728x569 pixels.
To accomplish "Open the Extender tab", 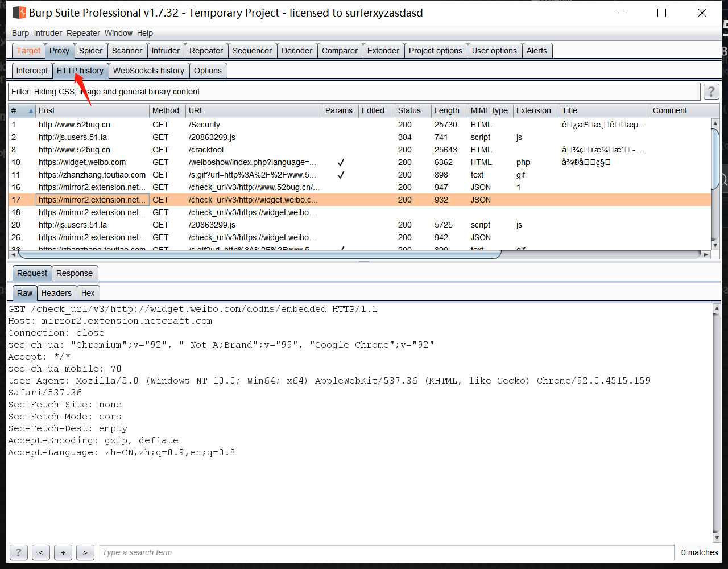I will tap(383, 51).
